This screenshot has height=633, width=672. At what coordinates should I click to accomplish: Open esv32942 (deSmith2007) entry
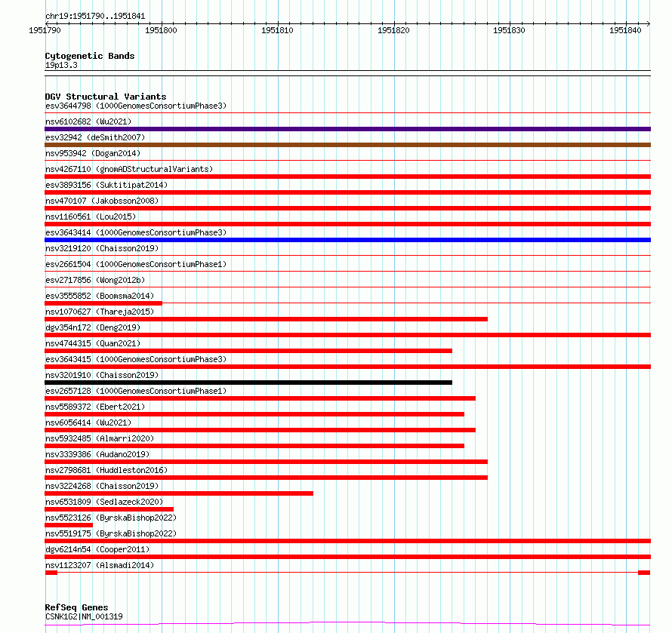tap(95, 137)
